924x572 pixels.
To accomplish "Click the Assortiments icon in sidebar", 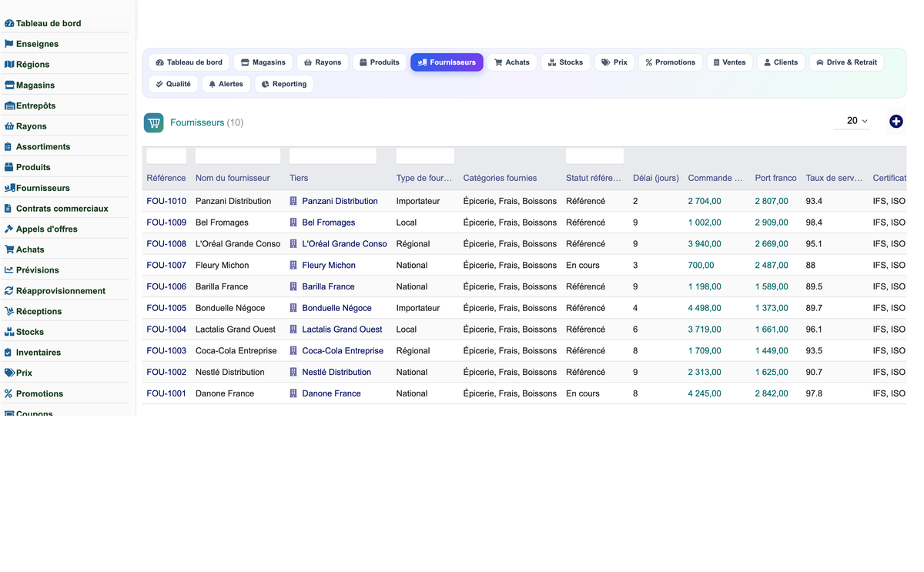I will click(8, 147).
